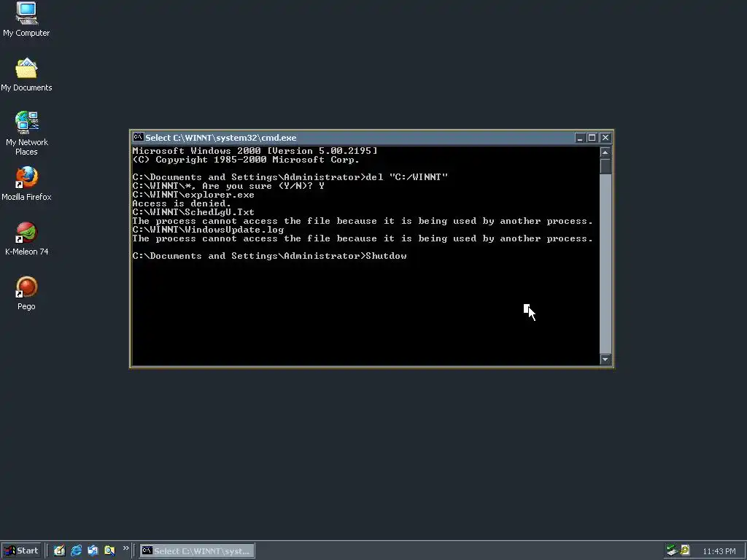Screen dimensions: 747x560
Task: Click the cmd.exe taskbar button
Action: 197,551
